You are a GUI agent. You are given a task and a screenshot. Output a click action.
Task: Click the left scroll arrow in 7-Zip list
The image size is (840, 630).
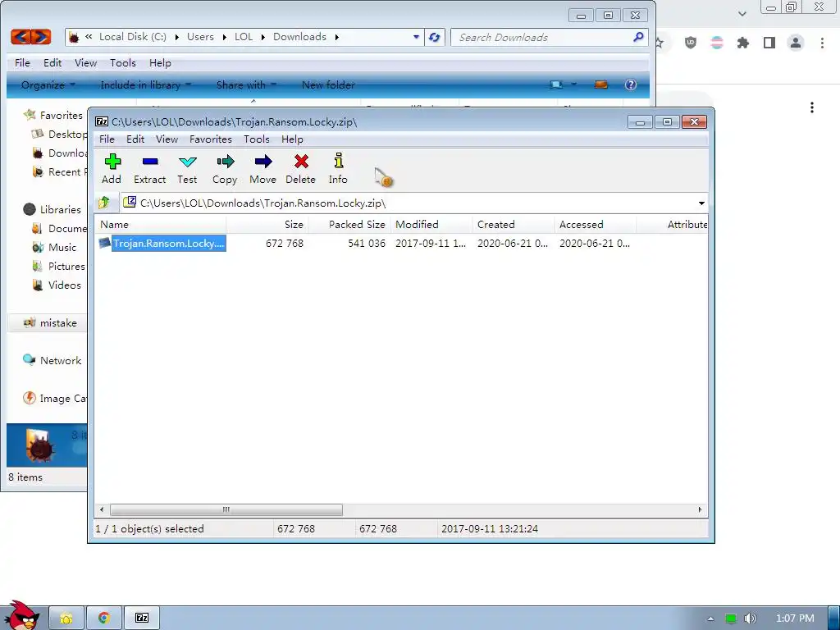(x=102, y=509)
